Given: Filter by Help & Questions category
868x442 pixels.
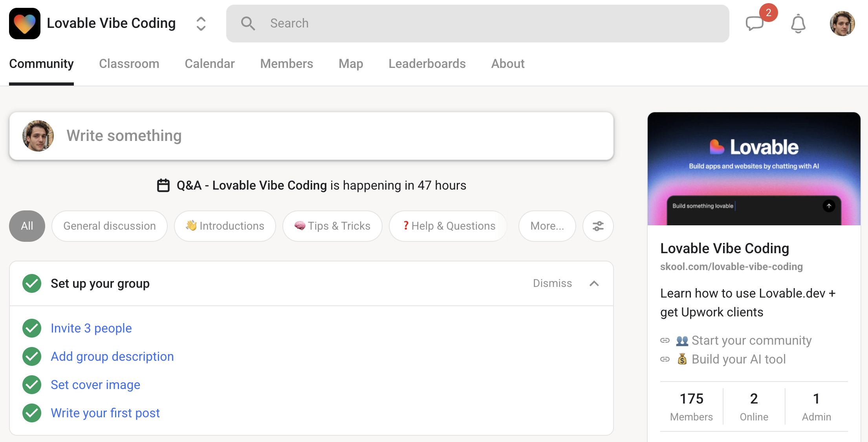Looking at the screenshot, I should [x=448, y=226].
